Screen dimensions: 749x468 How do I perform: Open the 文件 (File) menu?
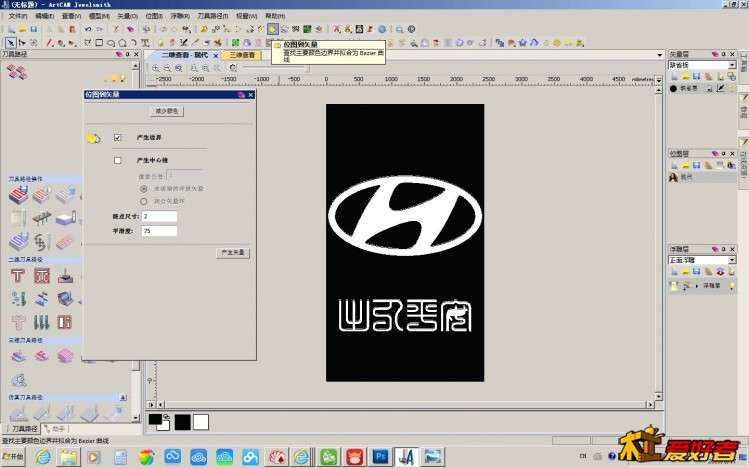(x=18, y=16)
